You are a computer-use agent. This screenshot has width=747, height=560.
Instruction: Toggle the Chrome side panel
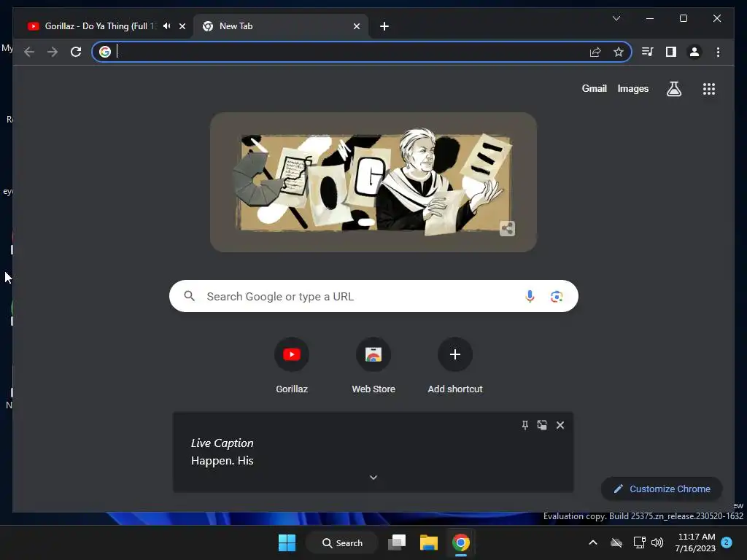point(671,52)
